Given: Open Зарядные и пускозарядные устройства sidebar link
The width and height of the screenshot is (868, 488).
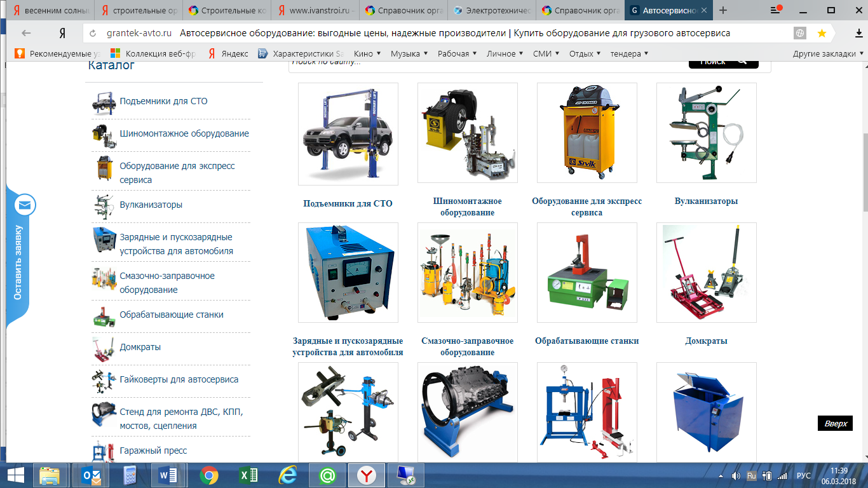Looking at the screenshot, I should 177,244.
